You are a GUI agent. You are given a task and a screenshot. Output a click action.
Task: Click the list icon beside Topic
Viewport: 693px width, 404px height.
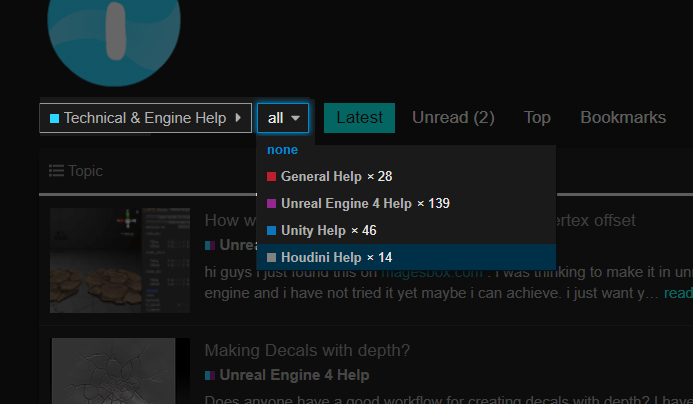point(56,171)
